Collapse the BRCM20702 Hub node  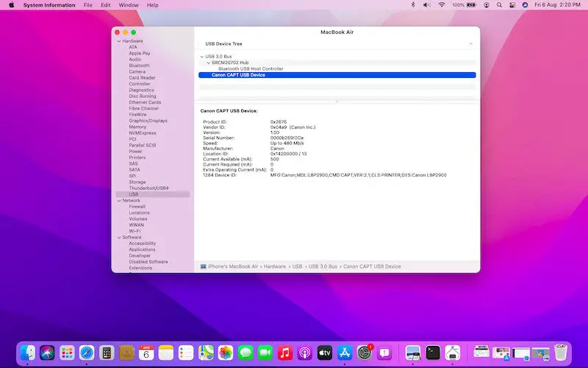click(208, 63)
